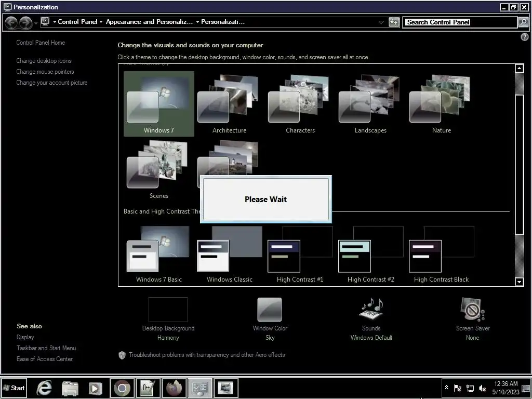Viewport: 532px width, 399px height.
Task: Click the theme list scroll up arrow
Action: coord(519,68)
